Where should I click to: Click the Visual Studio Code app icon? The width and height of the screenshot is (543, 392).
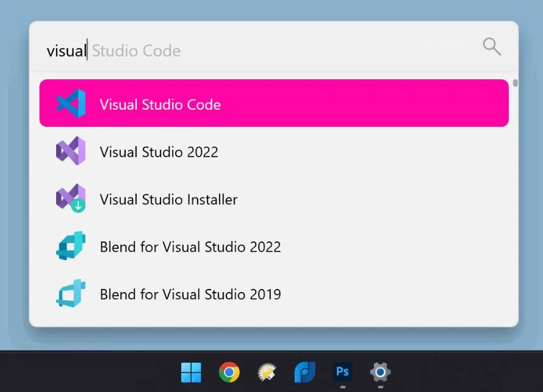click(x=71, y=103)
